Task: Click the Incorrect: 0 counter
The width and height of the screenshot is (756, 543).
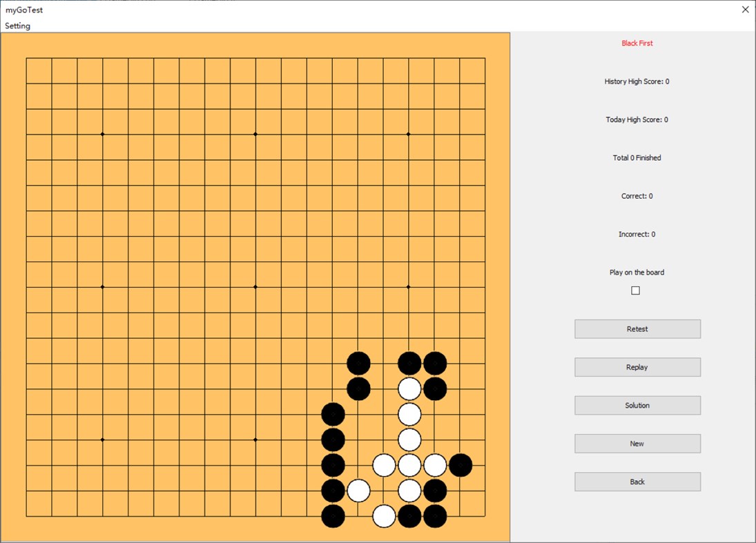Action: (636, 234)
